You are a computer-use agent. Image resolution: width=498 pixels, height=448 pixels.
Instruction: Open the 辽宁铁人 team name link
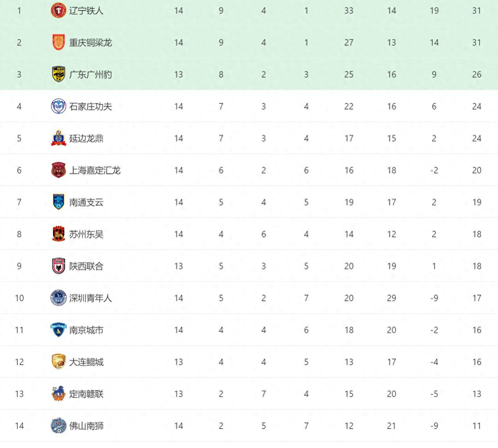[86, 11]
